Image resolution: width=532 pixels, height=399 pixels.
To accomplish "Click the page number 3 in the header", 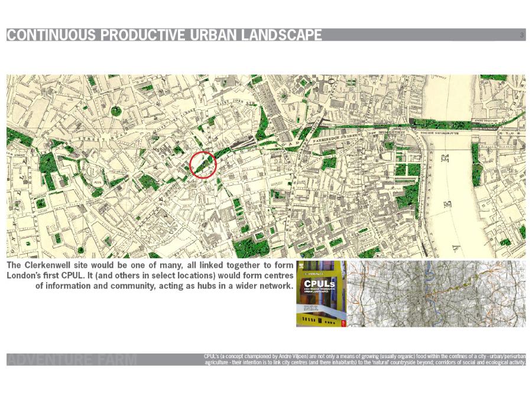I will (x=521, y=36).
